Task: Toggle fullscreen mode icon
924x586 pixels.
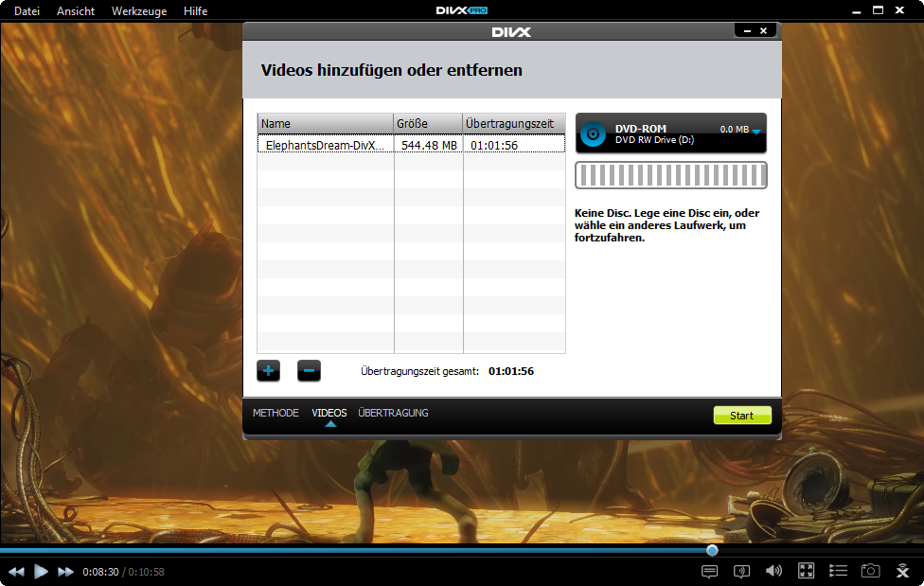Action: pyautogui.click(x=806, y=571)
